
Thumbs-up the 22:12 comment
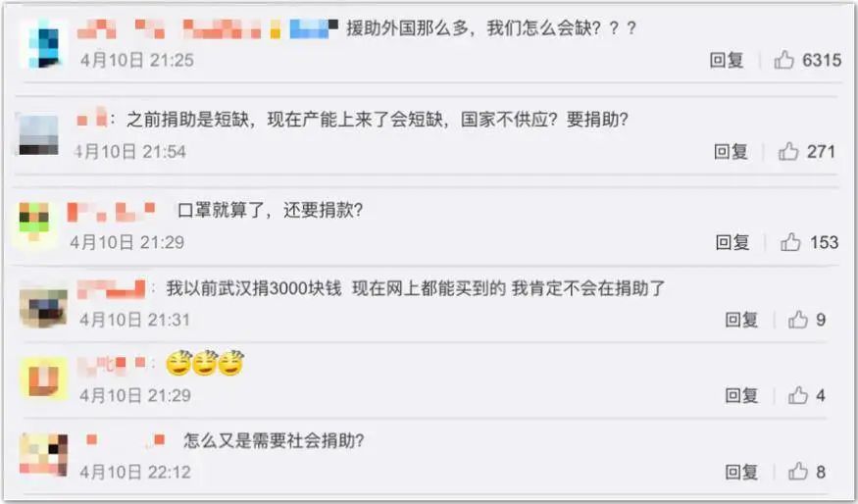[x=798, y=472]
